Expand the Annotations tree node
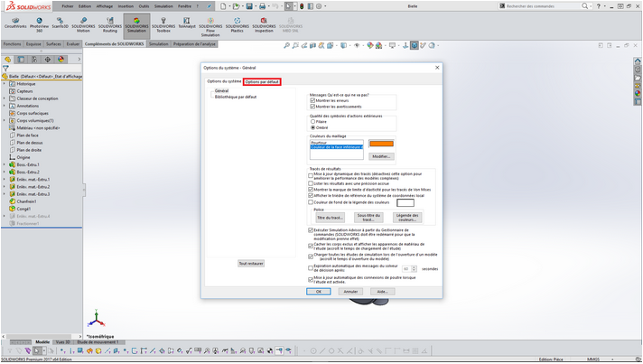Viewport: 643px width, 364px height. pos(5,106)
